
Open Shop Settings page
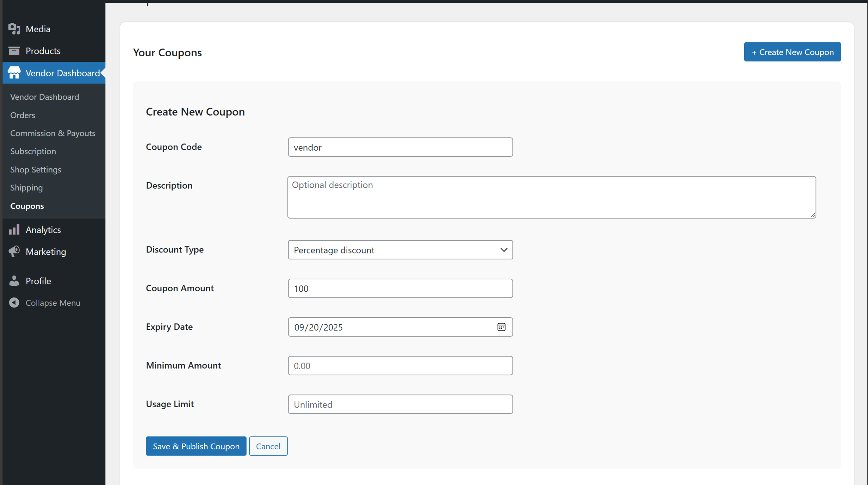point(36,169)
